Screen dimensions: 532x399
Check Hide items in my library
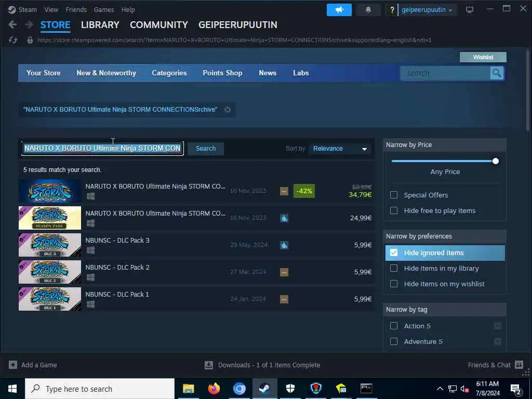point(394,269)
